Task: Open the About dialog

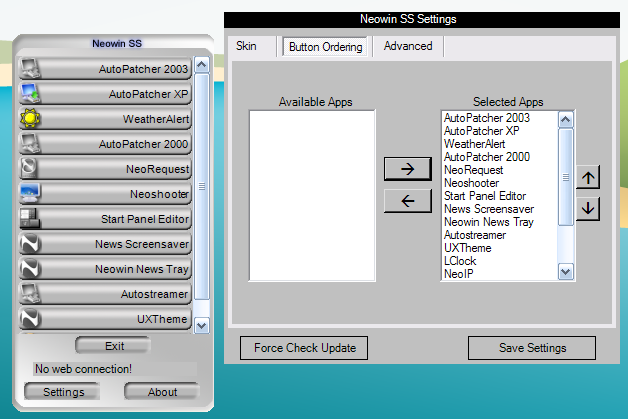Action: tap(162, 391)
